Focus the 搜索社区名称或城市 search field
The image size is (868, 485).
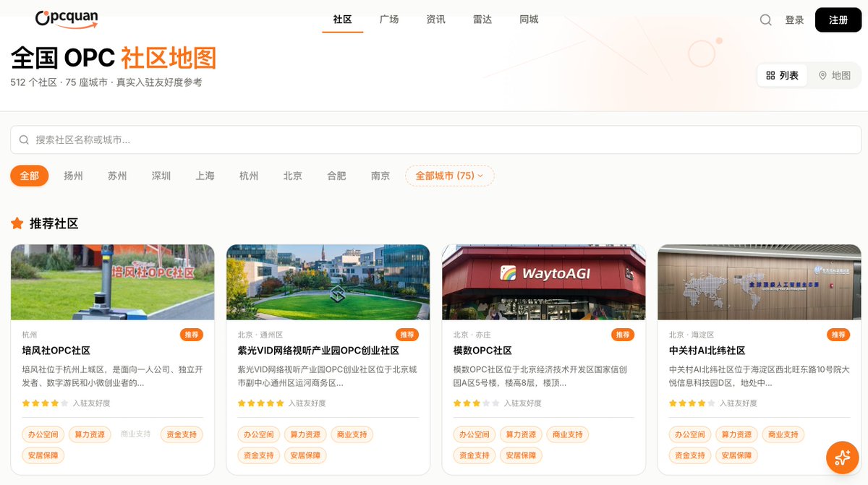435,140
